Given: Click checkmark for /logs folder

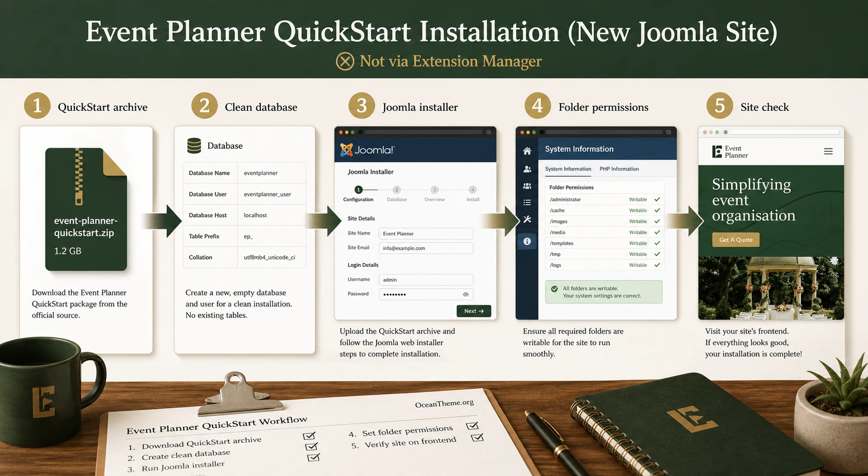Looking at the screenshot, I should tap(657, 265).
